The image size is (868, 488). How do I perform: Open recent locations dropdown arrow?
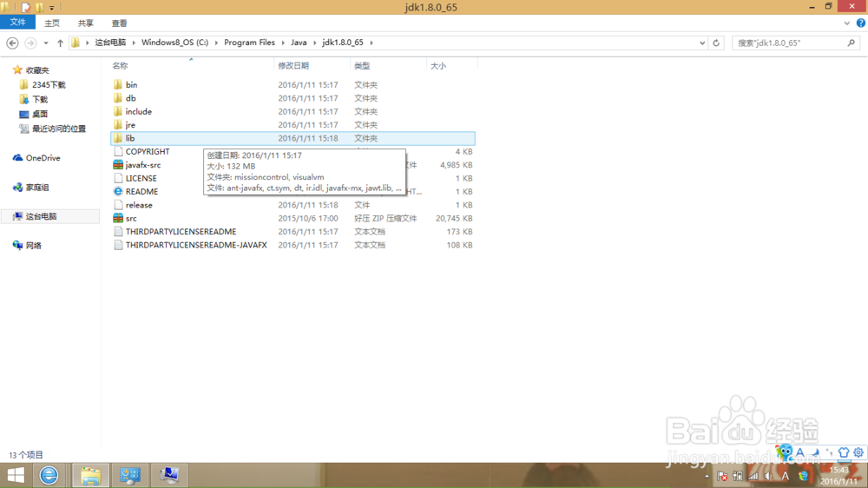pyautogui.click(x=46, y=43)
